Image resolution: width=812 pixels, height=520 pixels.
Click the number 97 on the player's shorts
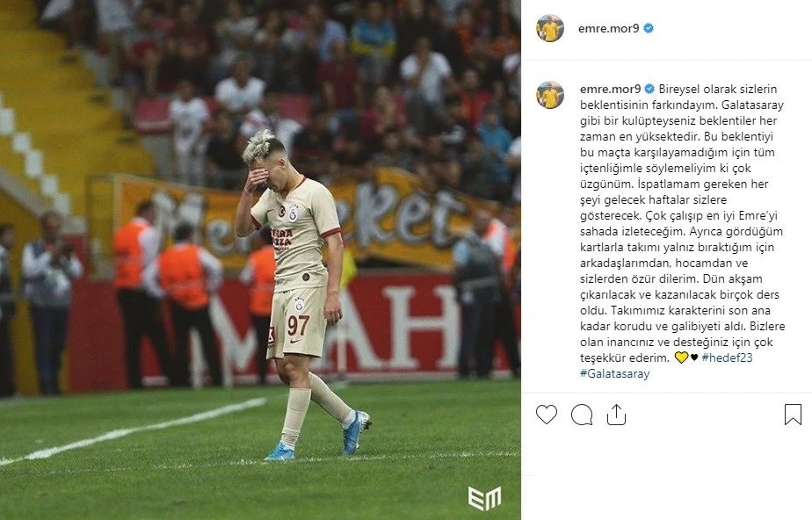pos(298,326)
